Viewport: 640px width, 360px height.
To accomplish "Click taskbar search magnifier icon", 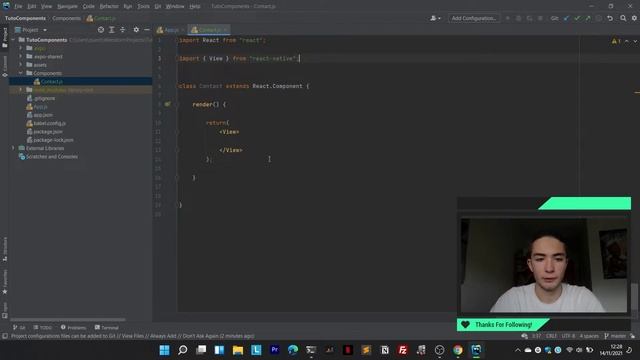I will click(183, 350).
